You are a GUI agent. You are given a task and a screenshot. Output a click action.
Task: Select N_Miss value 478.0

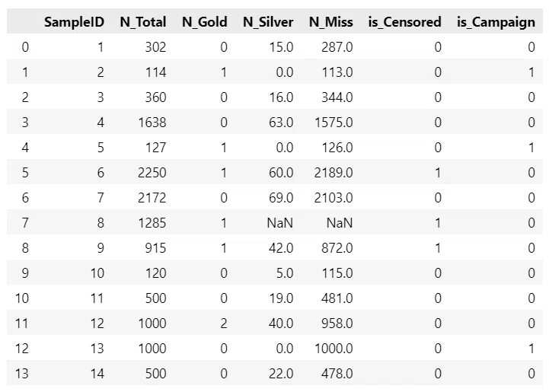337,374
